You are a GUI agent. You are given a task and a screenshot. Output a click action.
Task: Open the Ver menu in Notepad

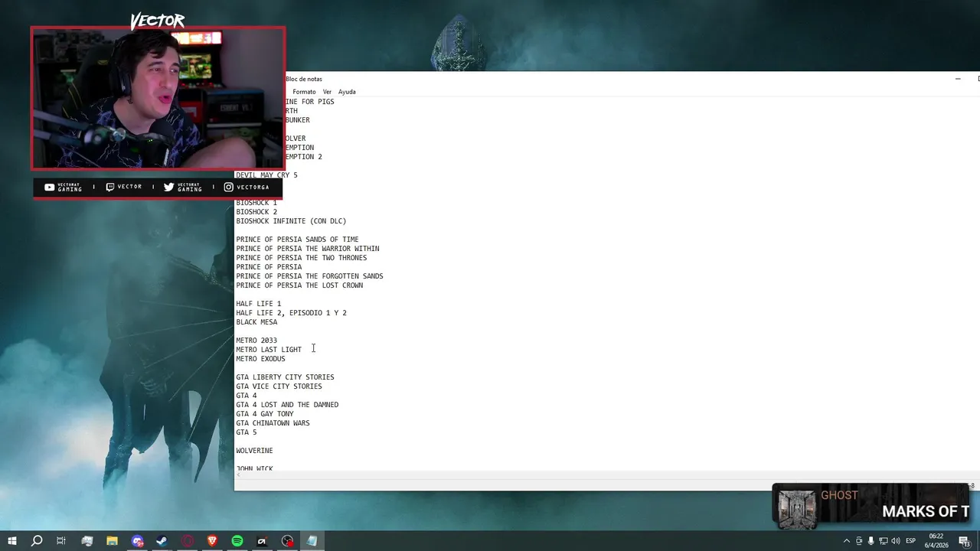[327, 92]
